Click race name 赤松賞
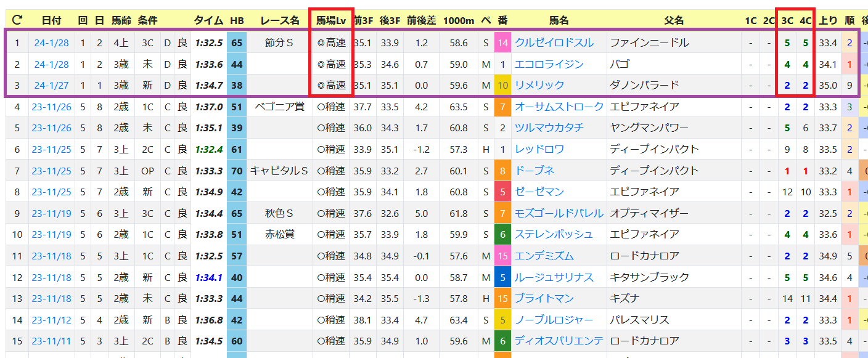The height and width of the screenshot is (358, 868). 280,234
